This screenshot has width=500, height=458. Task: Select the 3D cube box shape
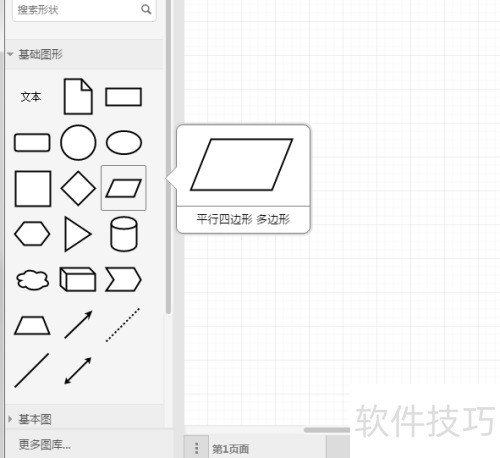(78, 279)
